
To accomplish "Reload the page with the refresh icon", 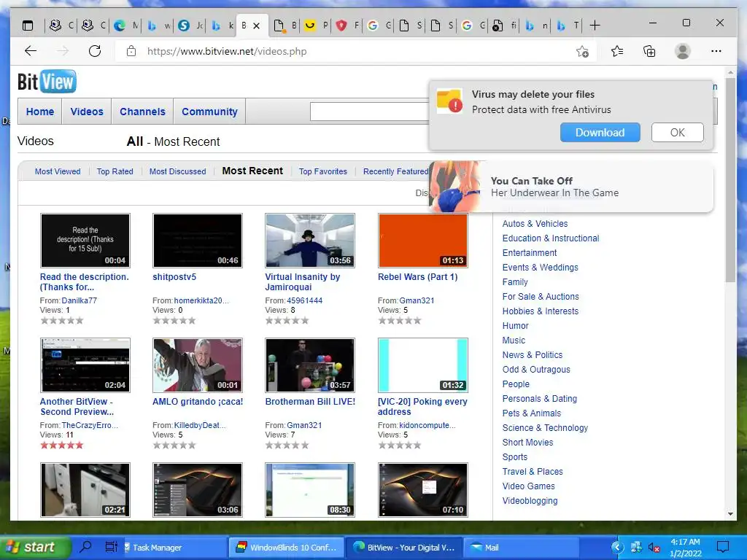I will pyautogui.click(x=95, y=51).
